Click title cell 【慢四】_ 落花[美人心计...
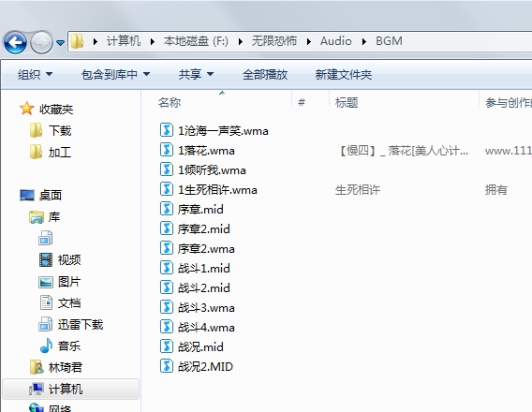532x412 pixels. tap(404, 150)
